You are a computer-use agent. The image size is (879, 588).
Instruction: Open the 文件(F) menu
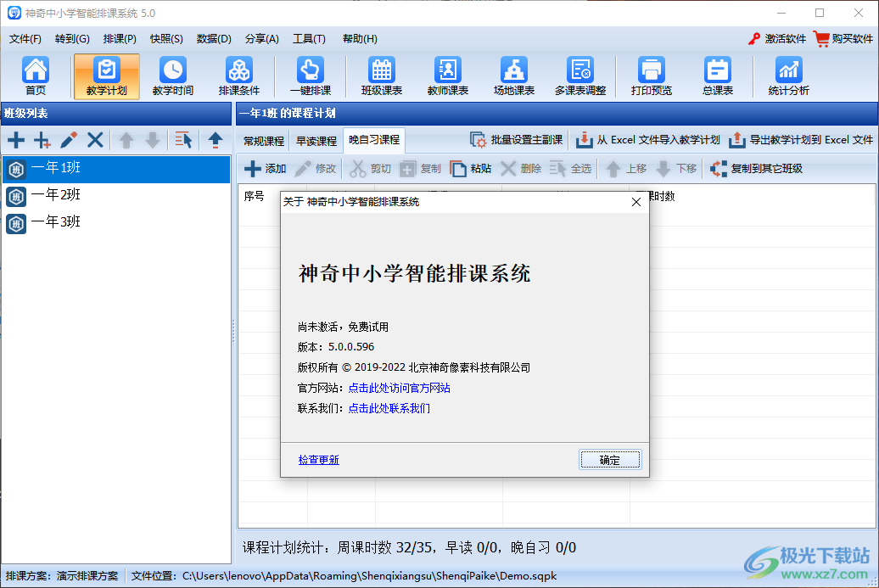click(25, 39)
